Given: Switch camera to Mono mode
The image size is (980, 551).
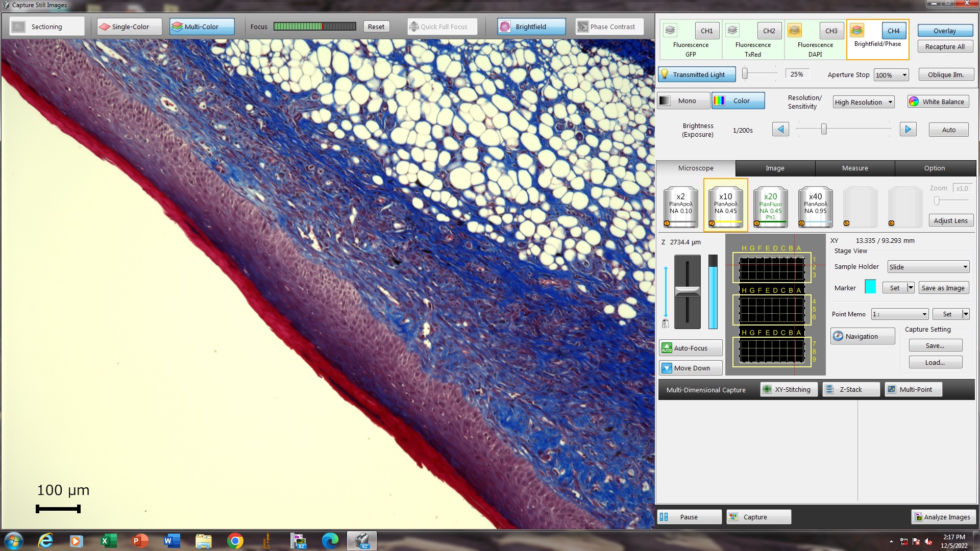Looking at the screenshot, I should pyautogui.click(x=683, y=101).
